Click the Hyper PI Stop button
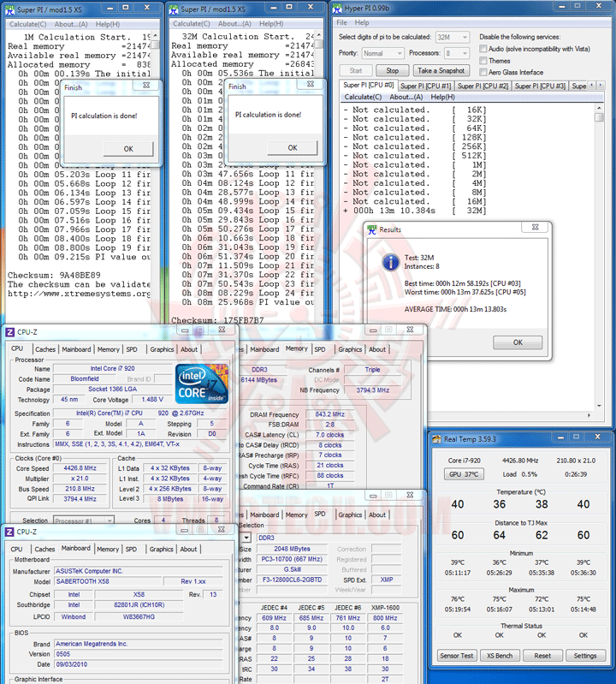 392,70
